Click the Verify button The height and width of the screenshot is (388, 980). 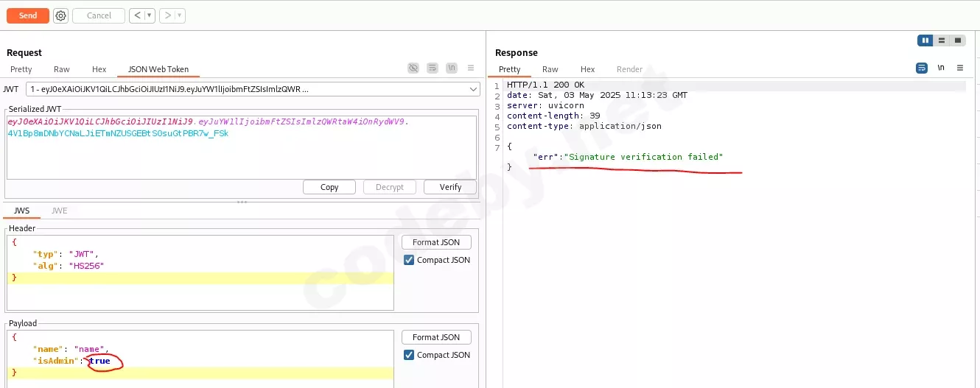(450, 187)
